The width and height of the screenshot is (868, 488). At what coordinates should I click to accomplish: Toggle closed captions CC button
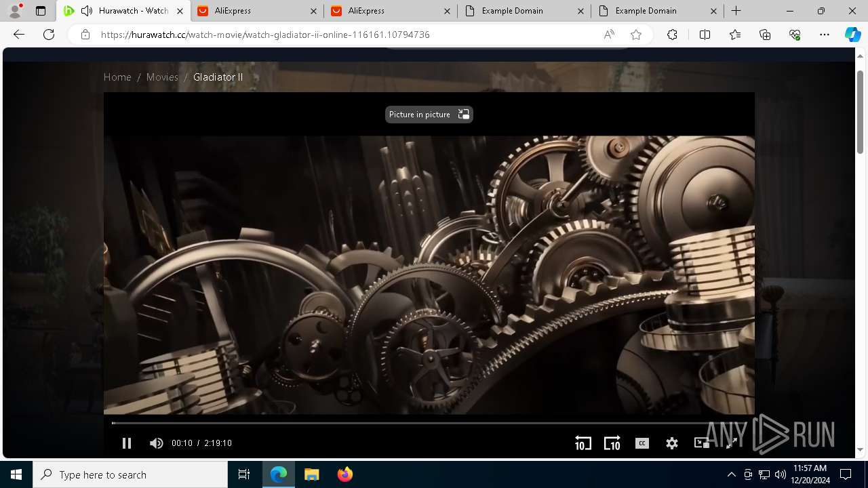coord(642,443)
